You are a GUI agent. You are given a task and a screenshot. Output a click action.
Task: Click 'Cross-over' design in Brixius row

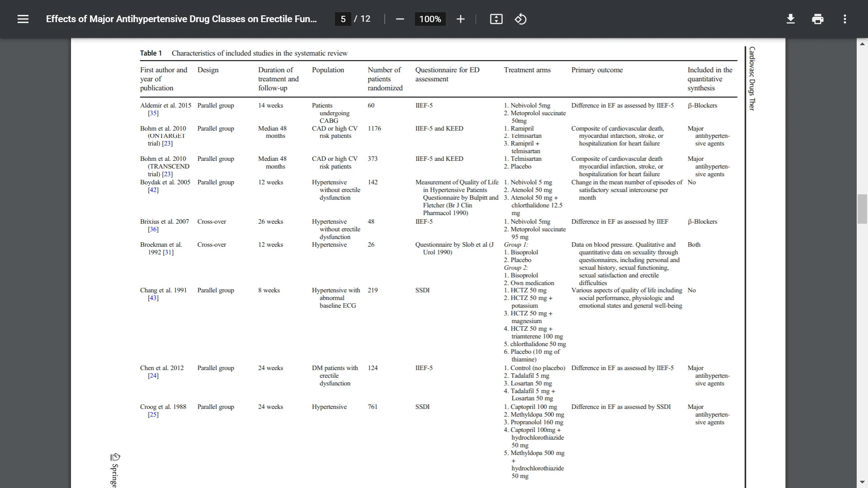point(212,222)
